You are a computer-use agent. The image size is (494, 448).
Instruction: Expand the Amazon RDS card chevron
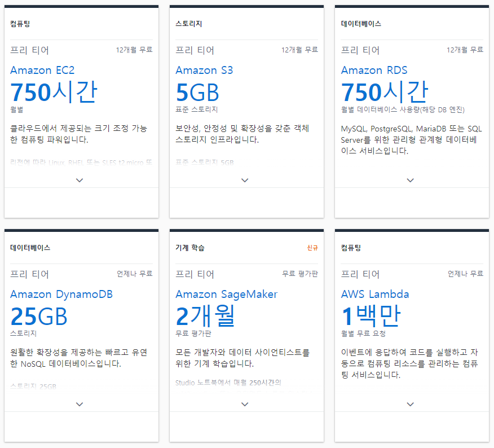click(x=410, y=181)
